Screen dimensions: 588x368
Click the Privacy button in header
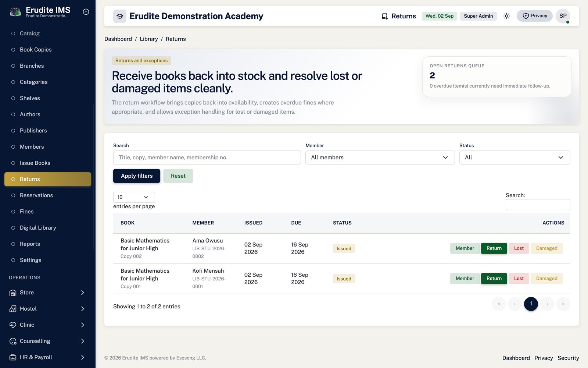tap(535, 16)
